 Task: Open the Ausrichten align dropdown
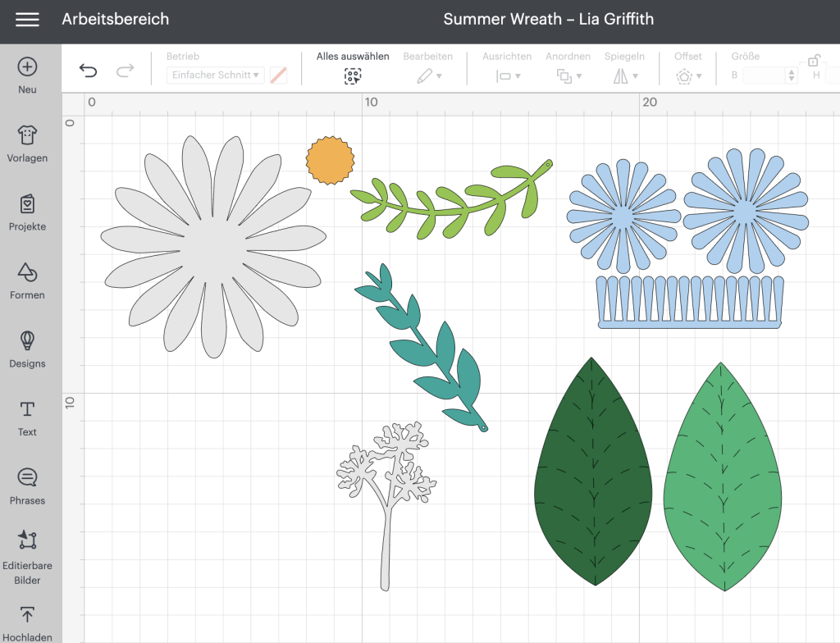[x=507, y=76]
